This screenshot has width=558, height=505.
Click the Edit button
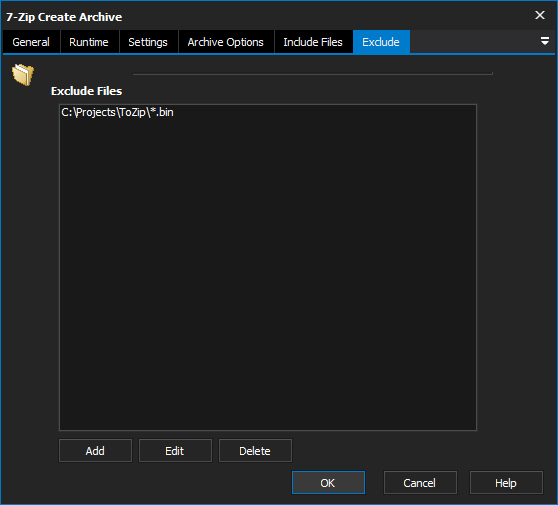[175, 451]
